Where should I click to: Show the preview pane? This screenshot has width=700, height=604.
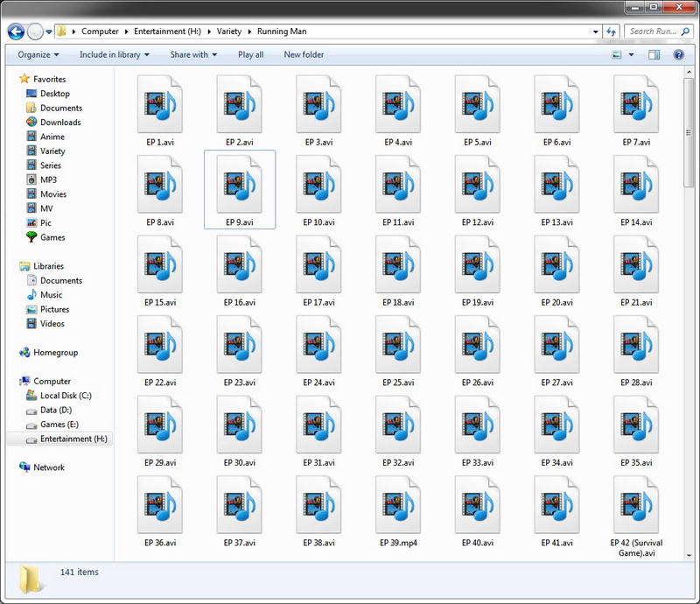tap(654, 54)
